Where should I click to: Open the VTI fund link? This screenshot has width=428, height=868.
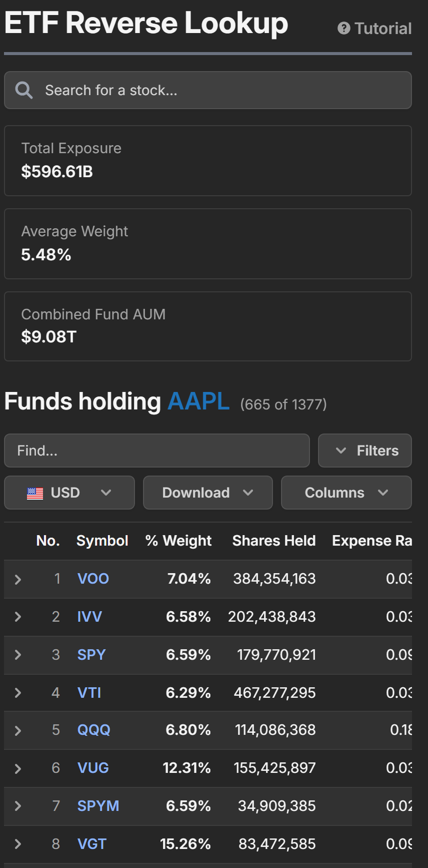point(89,693)
